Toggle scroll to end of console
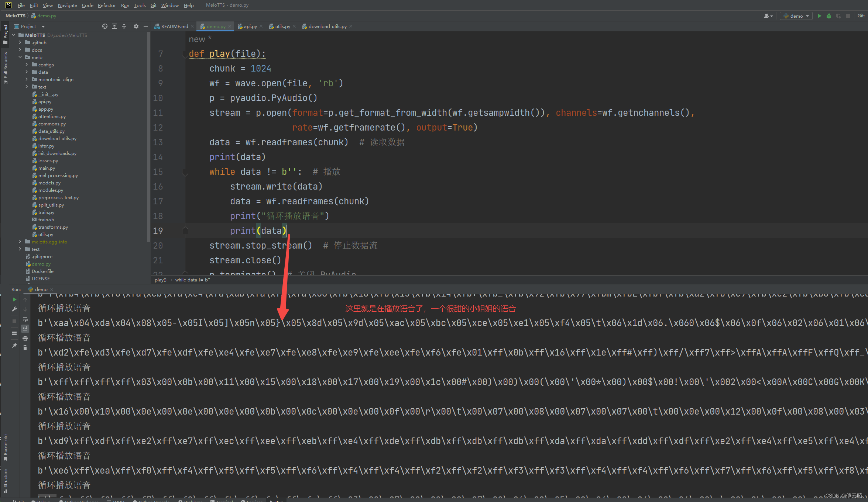 [25, 328]
